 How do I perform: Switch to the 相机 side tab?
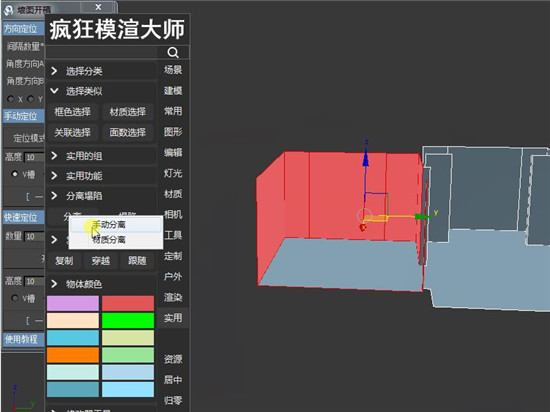tap(173, 215)
